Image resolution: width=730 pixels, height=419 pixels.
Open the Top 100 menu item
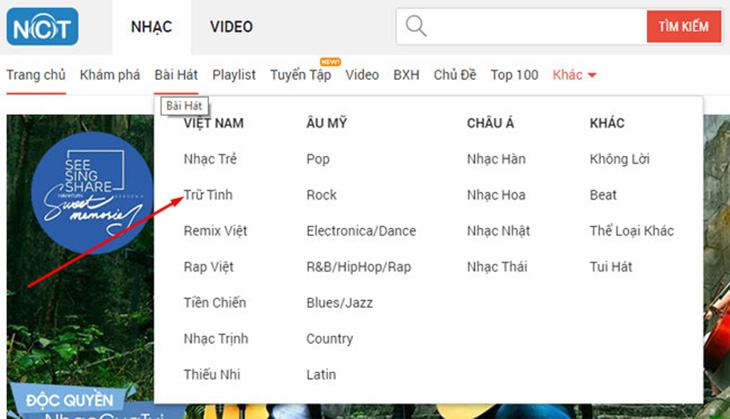click(514, 75)
